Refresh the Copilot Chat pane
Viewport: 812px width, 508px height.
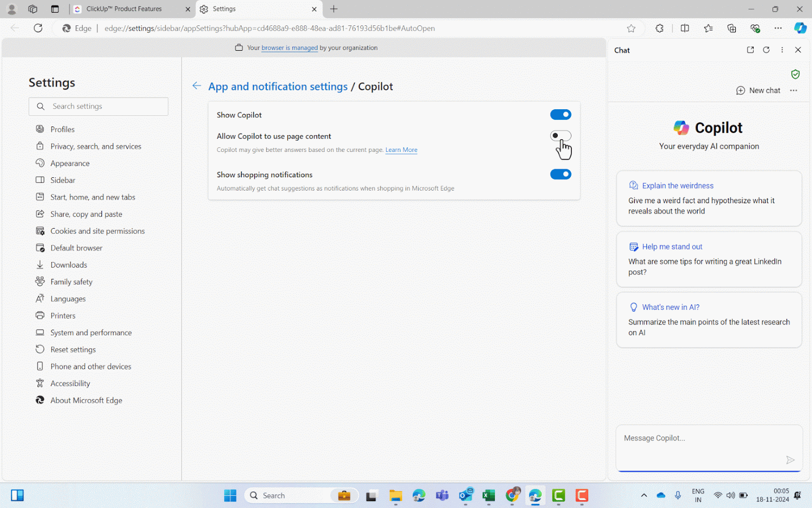click(766, 50)
